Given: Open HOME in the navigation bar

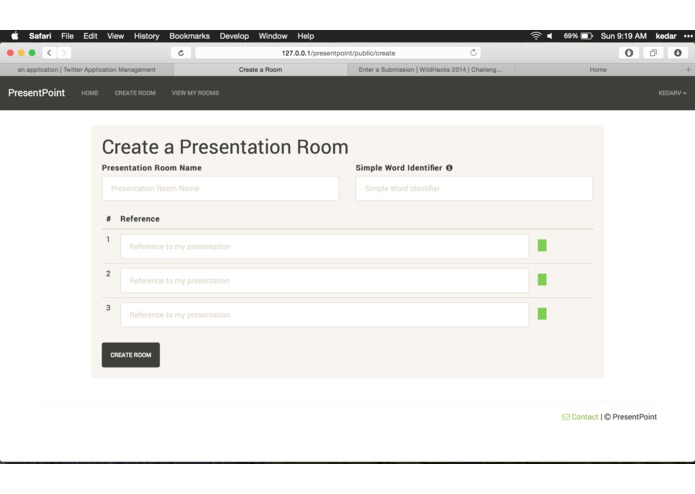Looking at the screenshot, I should coord(90,93).
